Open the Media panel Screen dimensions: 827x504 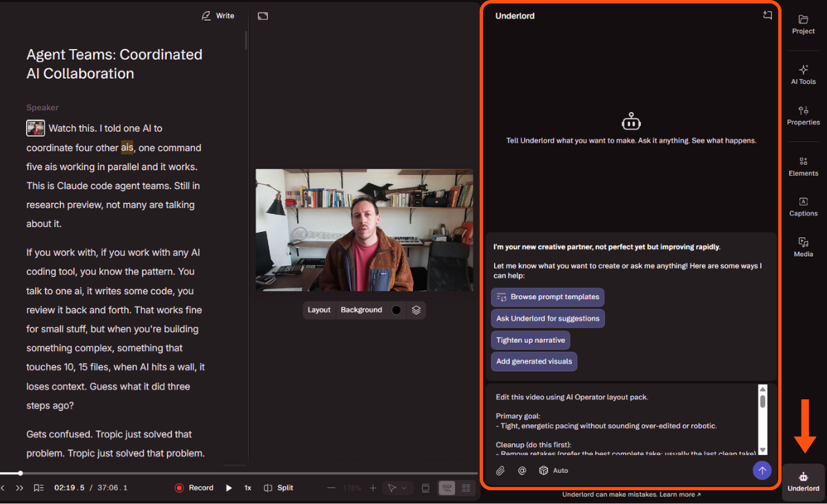click(803, 247)
